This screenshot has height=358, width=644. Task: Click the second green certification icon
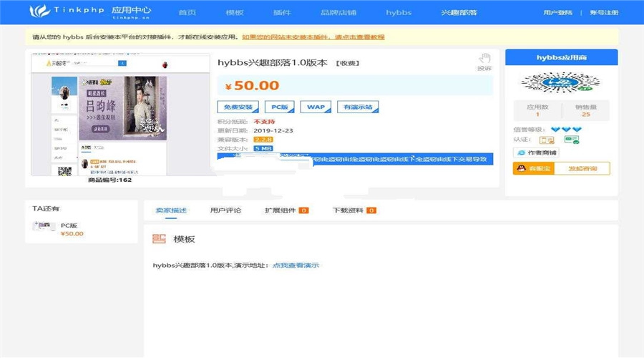pyautogui.click(x=571, y=140)
